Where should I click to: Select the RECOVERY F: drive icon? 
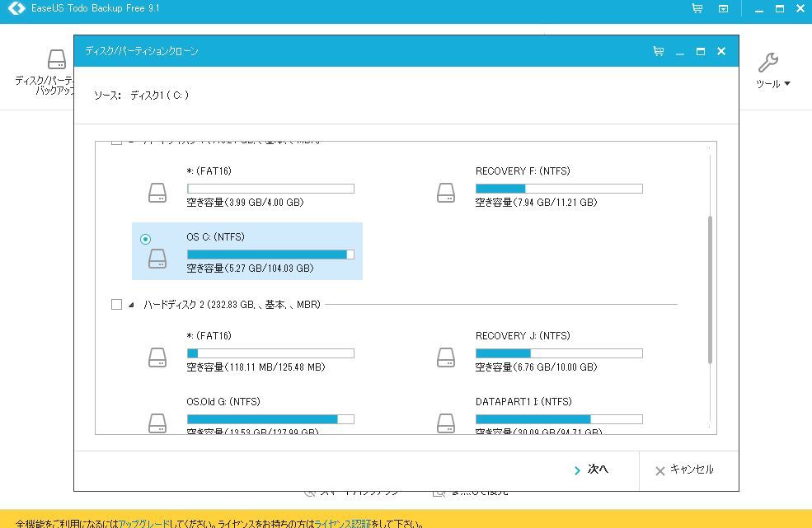(x=446, y=193)
